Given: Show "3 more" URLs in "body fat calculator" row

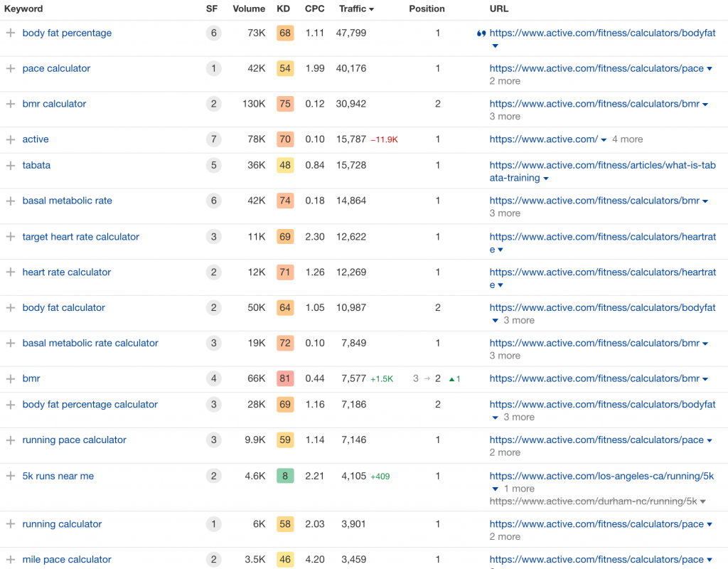Looking at the screenshot, I should click(x=519, y=320).
